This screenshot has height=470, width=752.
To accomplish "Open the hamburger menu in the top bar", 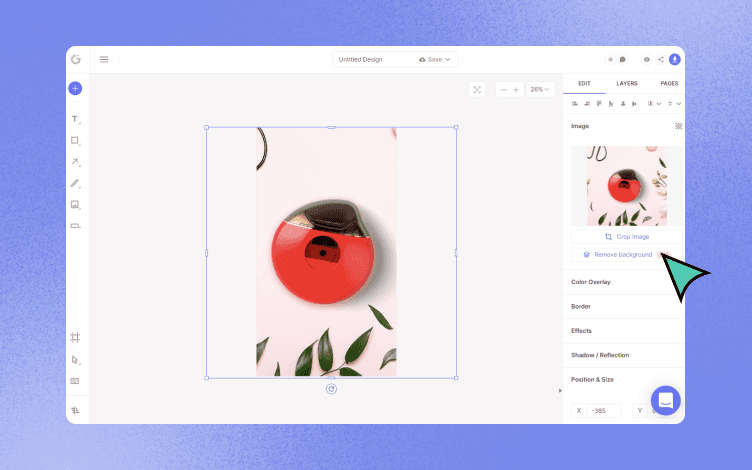I will pos(104,59).
